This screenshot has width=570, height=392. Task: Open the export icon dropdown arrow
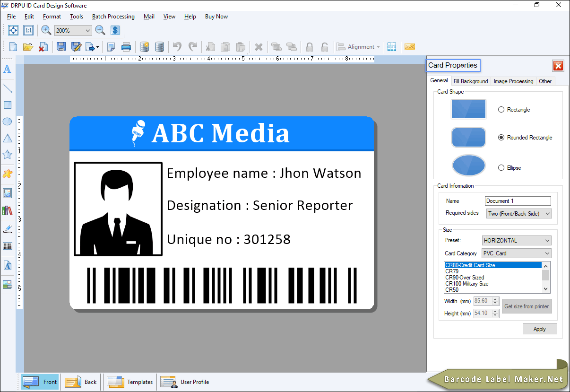(97, 47)
